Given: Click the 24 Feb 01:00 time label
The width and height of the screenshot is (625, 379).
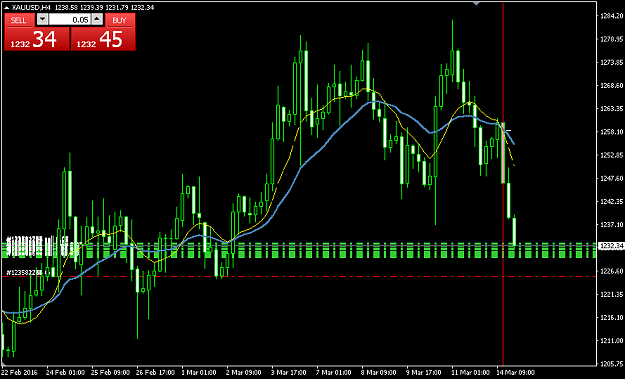Looking at the screenshot, I should coord(65,373).
